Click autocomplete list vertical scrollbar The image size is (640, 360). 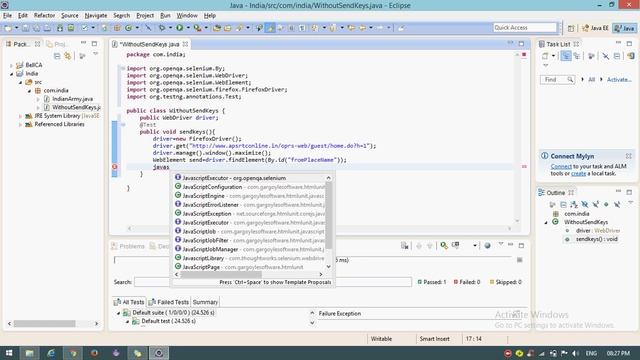tap(329, 216)
